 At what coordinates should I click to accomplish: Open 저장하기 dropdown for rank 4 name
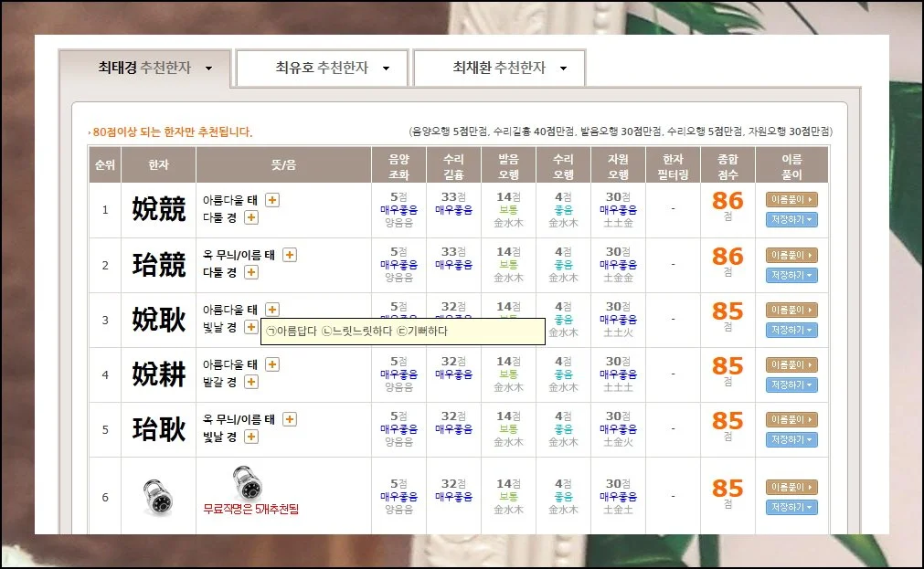[791, 385]
